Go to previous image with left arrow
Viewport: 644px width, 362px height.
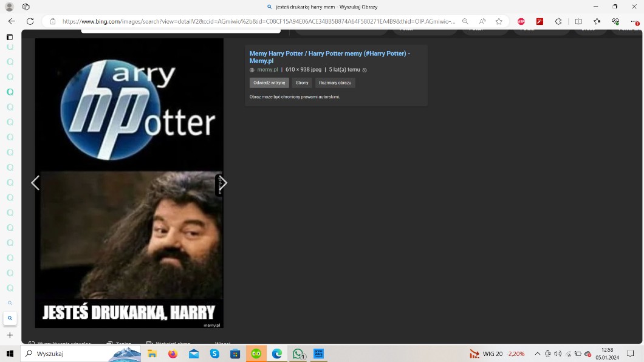35,183
